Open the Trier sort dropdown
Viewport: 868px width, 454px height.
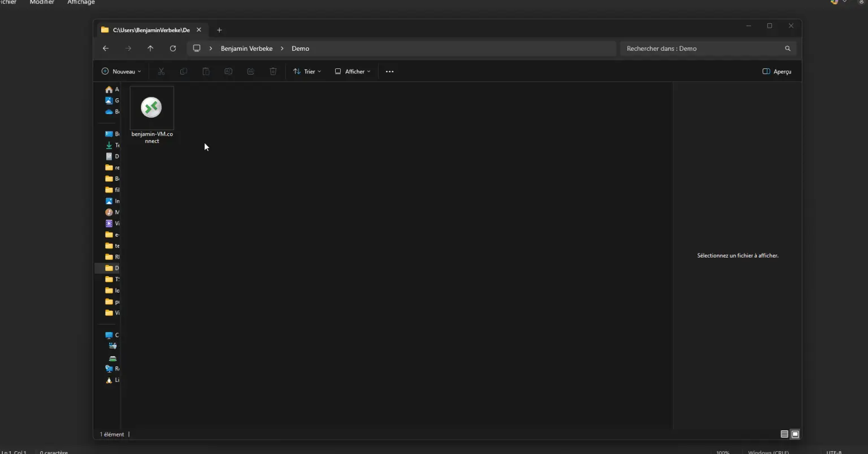click(307, 72)
